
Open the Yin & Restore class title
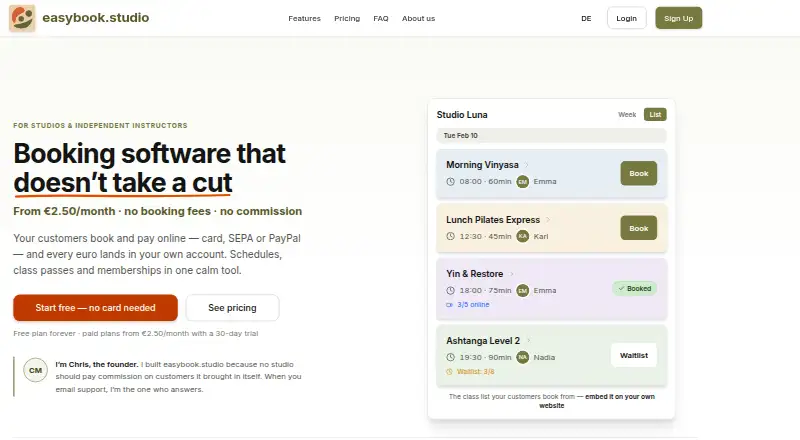click(474, 274)
